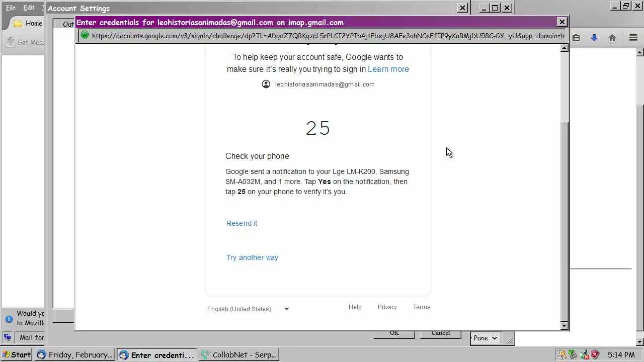Open the File menu
Image resolution: width=644 pixels, height=362 pixels.
pyautogui.click(x=11, y=8)
